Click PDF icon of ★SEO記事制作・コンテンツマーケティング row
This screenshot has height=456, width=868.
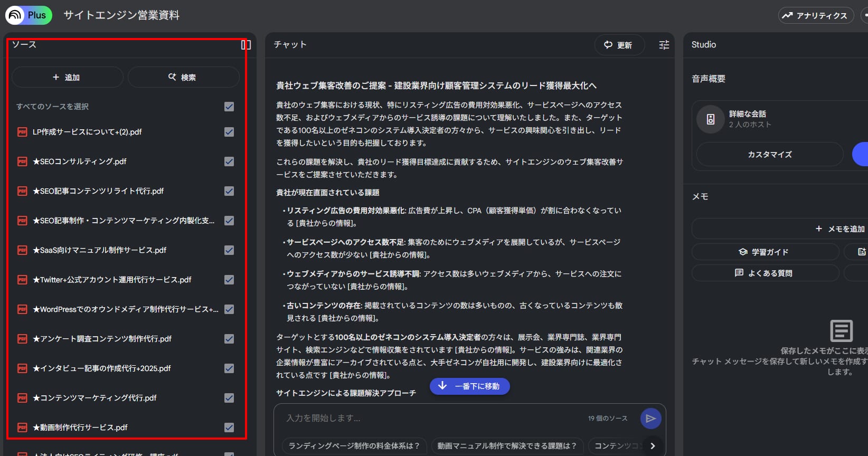tap(22, 221)
